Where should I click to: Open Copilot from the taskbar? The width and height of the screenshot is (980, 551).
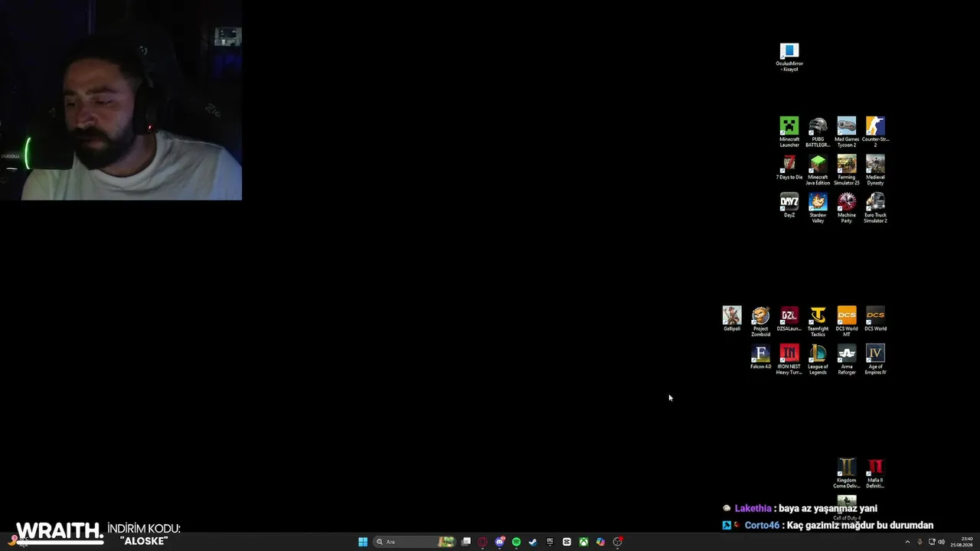[600, 542]
